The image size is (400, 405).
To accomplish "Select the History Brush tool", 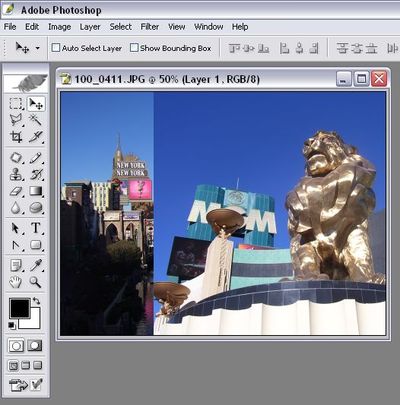I will pos(36,174).
